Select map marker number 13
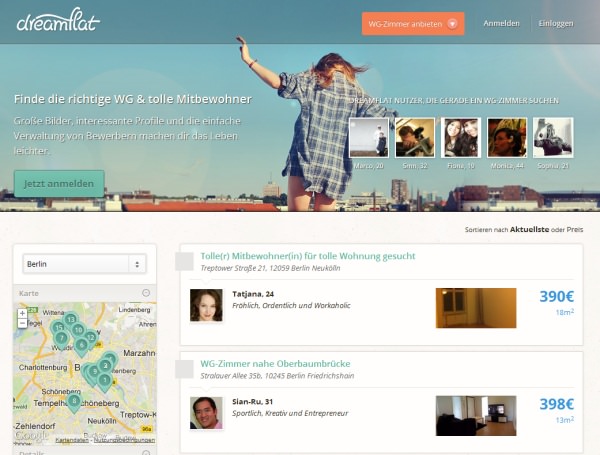 pos(70,320)
